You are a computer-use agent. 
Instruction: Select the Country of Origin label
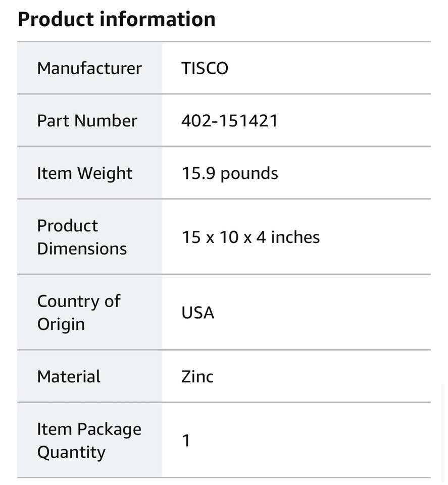79,312
